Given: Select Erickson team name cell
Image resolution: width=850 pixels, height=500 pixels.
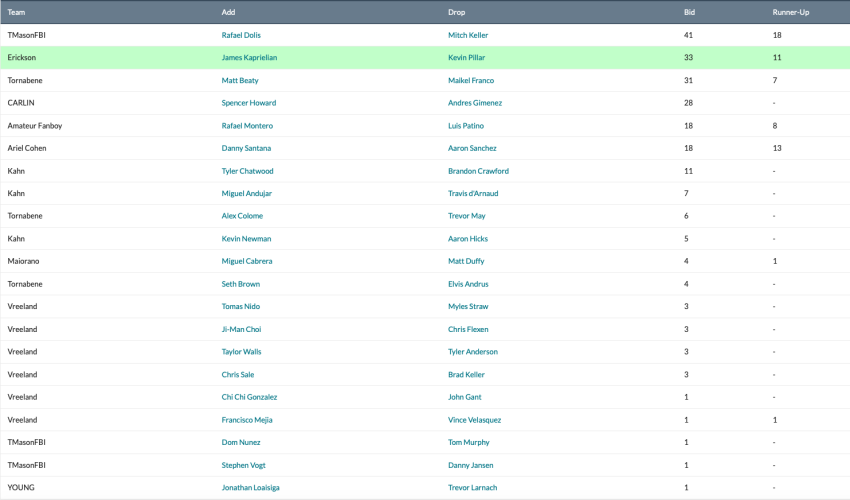Looking at the screenshot, I should (22, 57).
